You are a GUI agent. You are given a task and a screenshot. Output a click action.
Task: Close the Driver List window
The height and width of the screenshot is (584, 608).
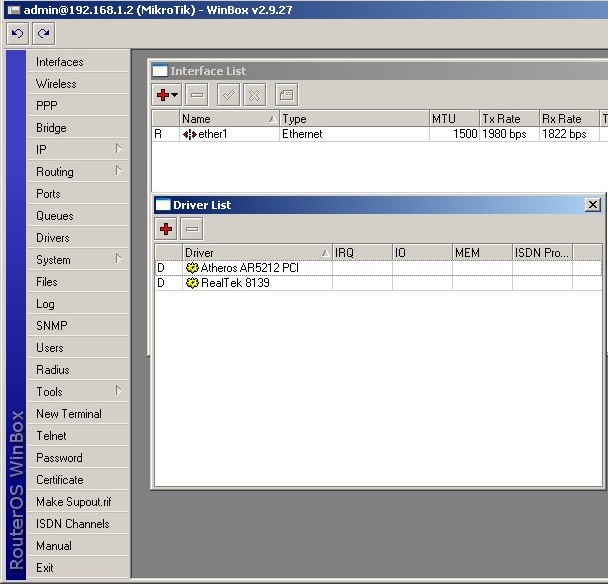coord(593,205)
